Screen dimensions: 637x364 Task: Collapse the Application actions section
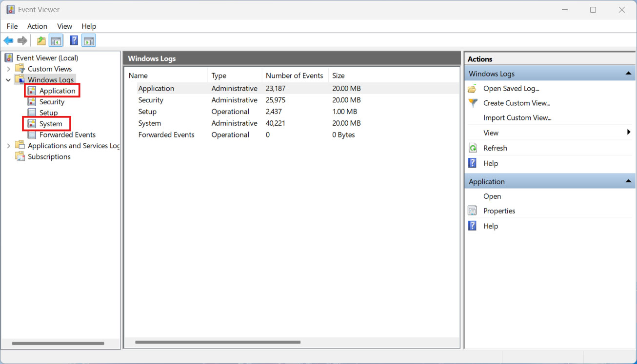pyautogui.click(x=628, y=181)
